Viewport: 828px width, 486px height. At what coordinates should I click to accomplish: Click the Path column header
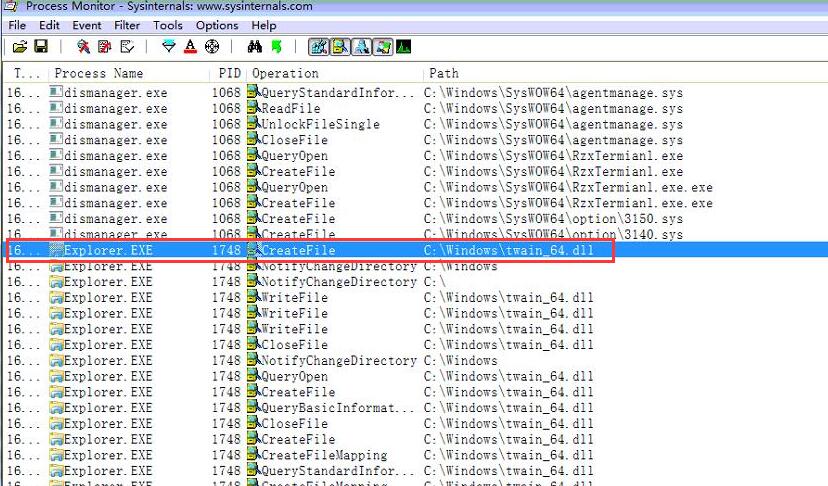pos(626,73)
